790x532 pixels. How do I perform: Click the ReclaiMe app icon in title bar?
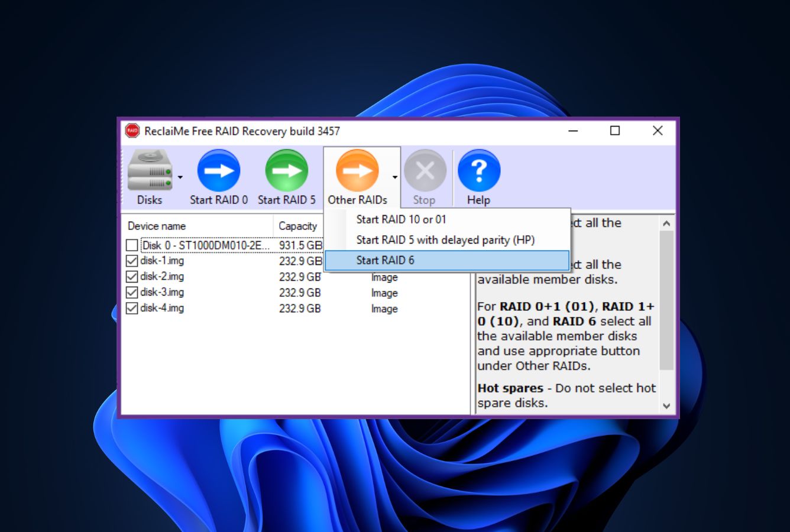(x=132, y=131)
